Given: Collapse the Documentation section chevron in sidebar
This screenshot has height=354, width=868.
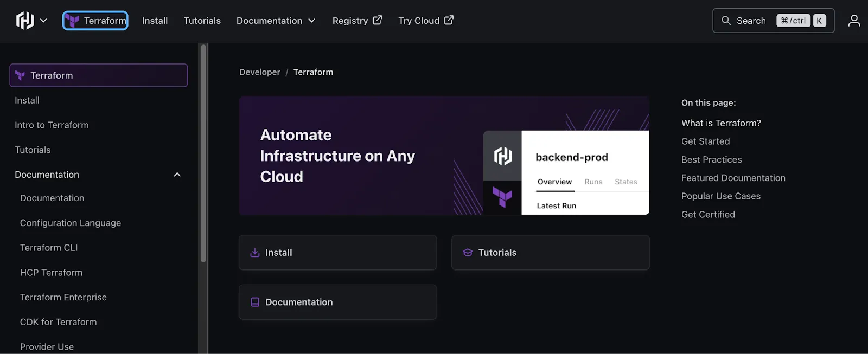Looking at the screenshot, I should click(x=177, y=175).
